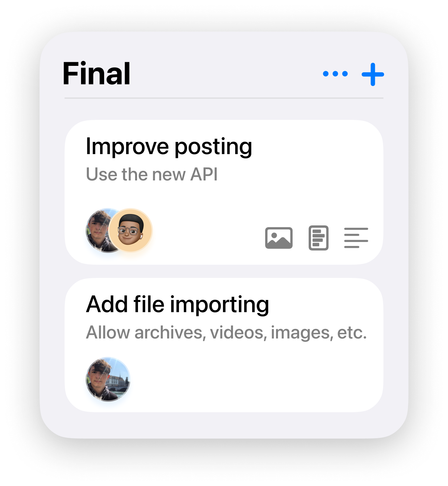Add a new card with the plus icon
The image size is (448, 486).
point(373,74)
